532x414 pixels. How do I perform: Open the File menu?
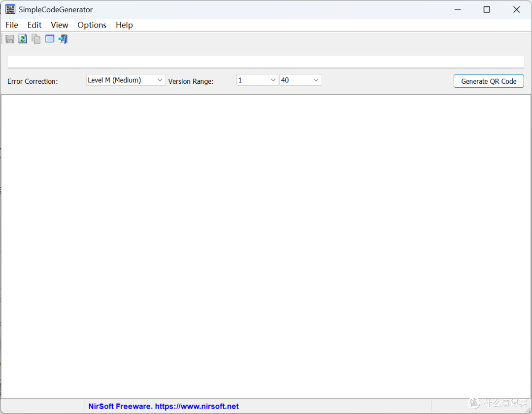[12, 25]
